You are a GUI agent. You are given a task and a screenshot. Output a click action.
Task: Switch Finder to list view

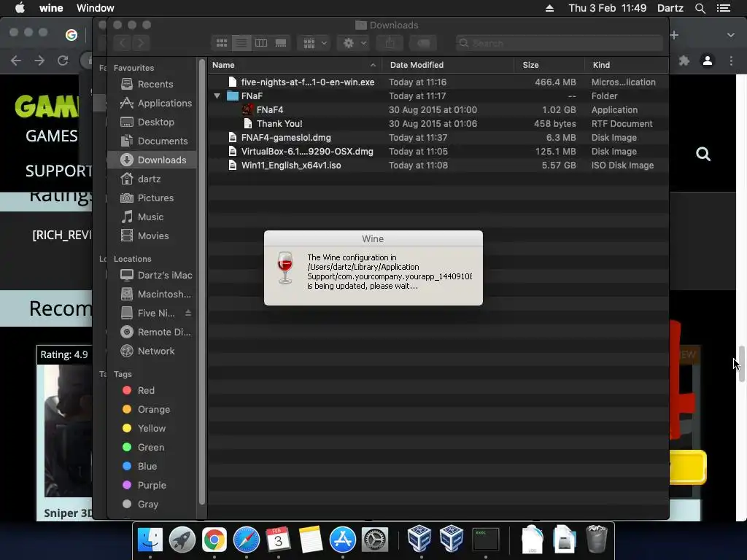[x=241, y=43]
